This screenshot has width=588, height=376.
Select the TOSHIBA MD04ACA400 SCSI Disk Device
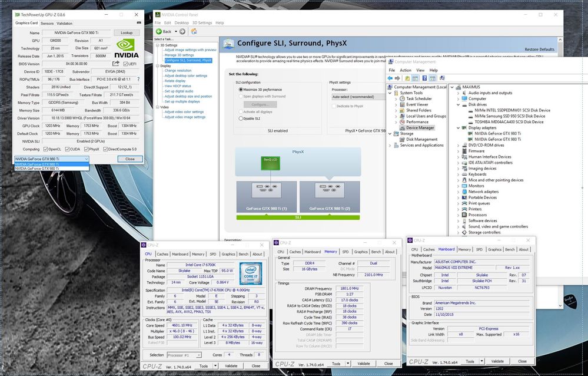[x=509, y=122]
